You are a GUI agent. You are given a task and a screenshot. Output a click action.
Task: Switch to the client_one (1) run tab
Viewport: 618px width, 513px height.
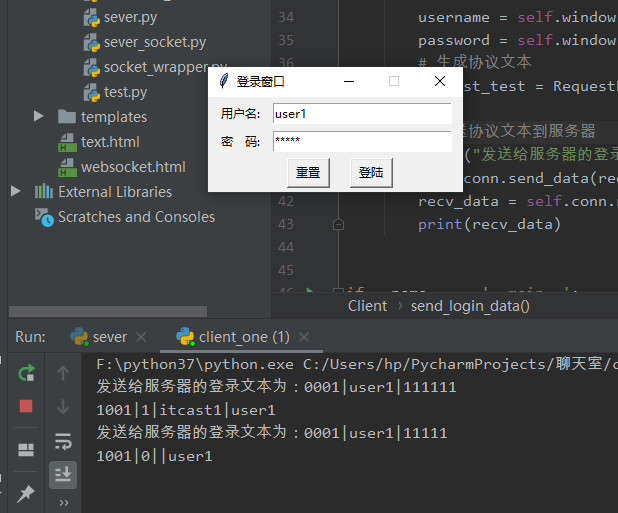click(244, 337)
